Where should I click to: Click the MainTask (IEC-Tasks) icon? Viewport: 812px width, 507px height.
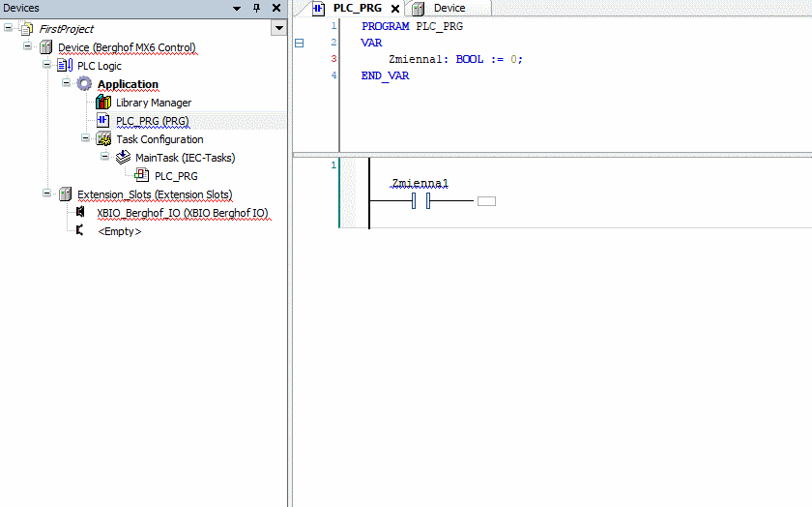point(123,157)
